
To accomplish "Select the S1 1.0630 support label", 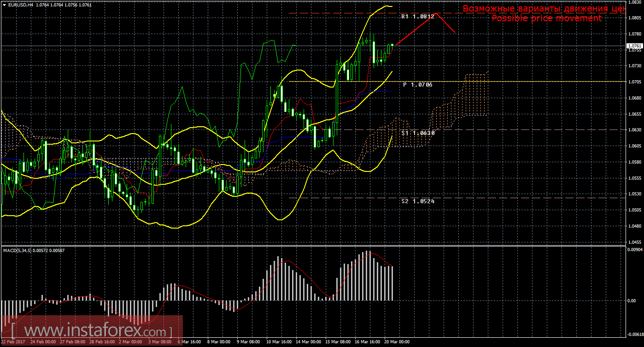I will click(x=418, y=133).
